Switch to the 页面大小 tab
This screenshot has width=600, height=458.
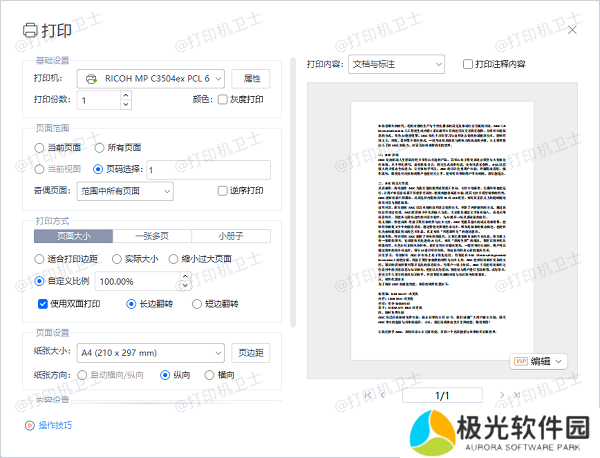[73, 236]
